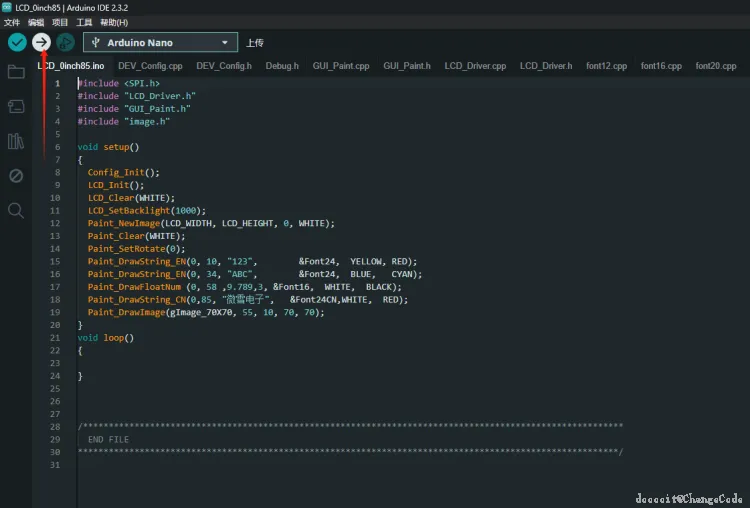Viewport: 750px width, 508px height.
Task: Click the Upload arrow button
Action: pos(41,42)
